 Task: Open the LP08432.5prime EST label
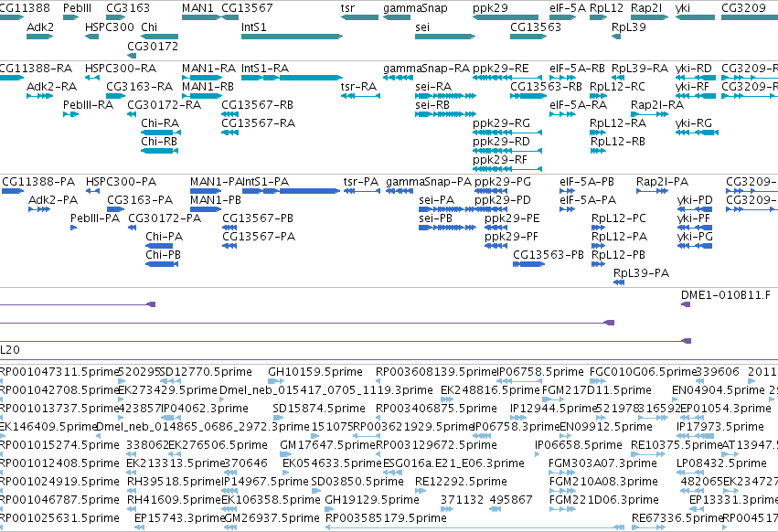pyautogui.click(x=721, y=463)
